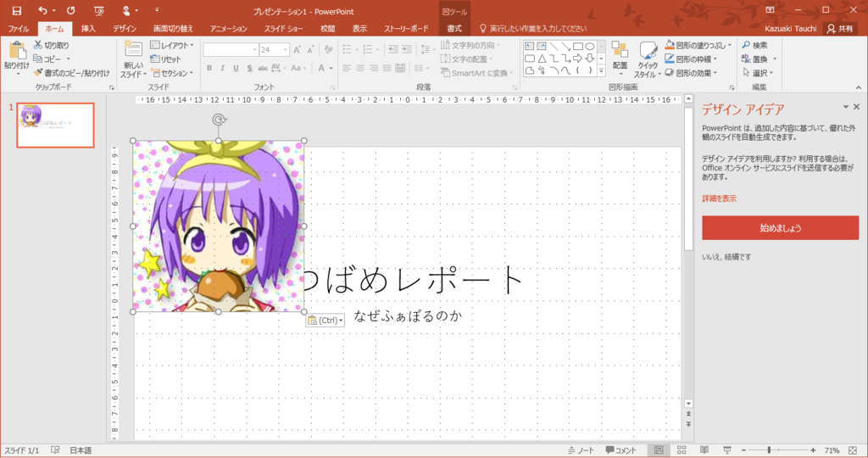Screen dimensions: 868x458
Task: Collapse the ribbon with chevron arrow
Action: (x=859, y=87)
